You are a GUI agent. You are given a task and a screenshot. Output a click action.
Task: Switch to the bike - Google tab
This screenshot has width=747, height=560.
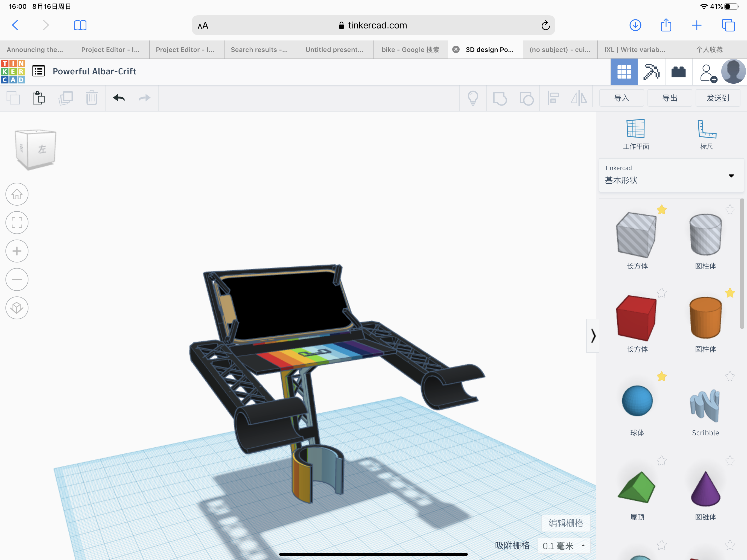tap(410, 50)
